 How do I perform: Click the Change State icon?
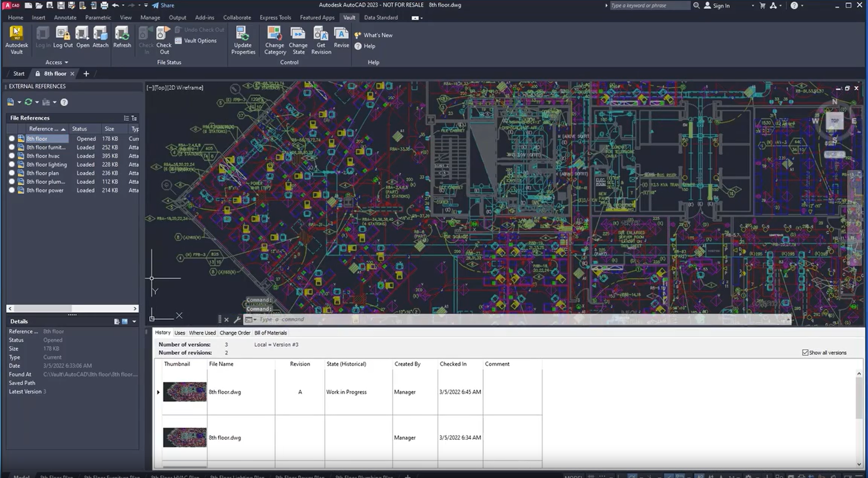tap(298, 40)
